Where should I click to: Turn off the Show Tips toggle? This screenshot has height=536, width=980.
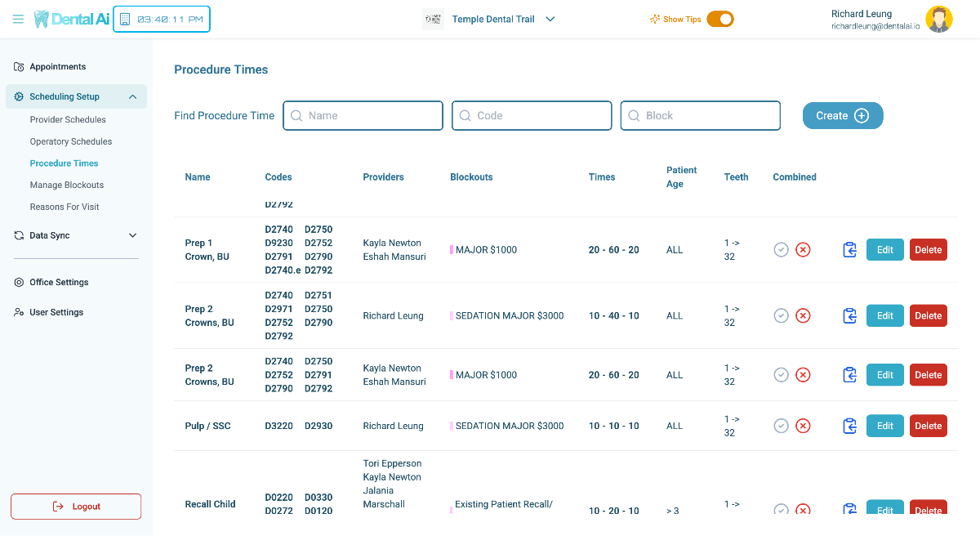click(719, 20)
